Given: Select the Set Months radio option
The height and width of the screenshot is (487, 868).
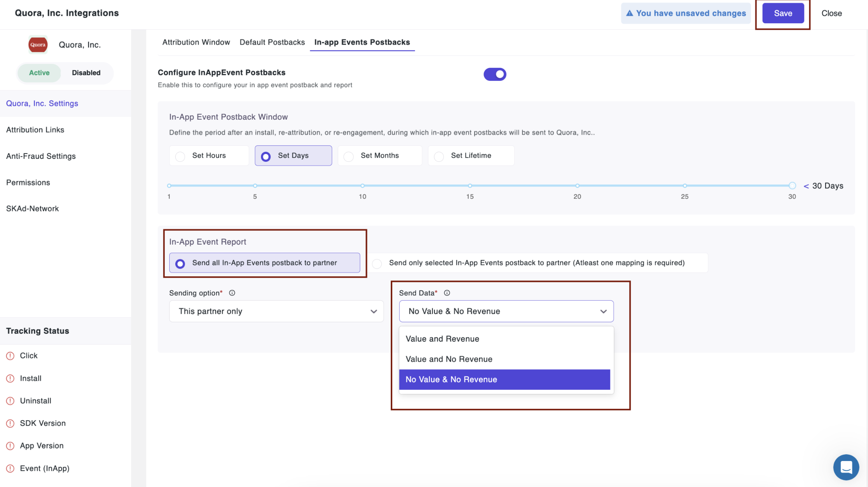Looking at the screenshot, I should (380, 155).
